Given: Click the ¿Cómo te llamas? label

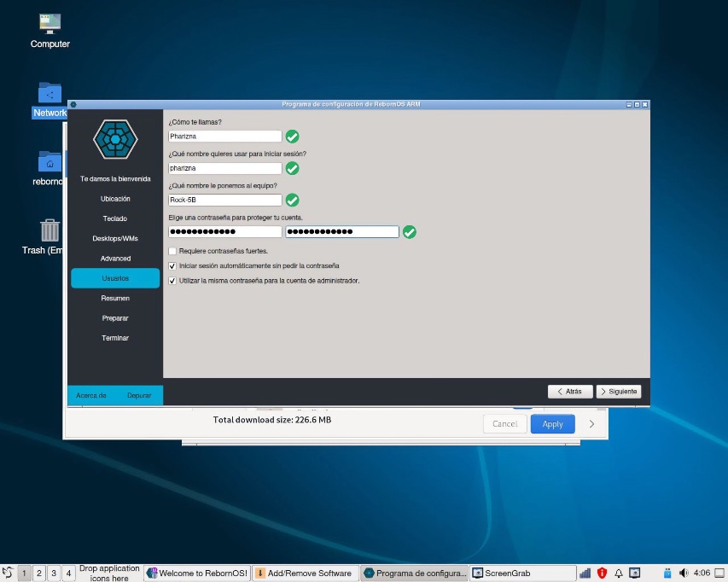Looking at the screenshot, I should pos(195,122).
